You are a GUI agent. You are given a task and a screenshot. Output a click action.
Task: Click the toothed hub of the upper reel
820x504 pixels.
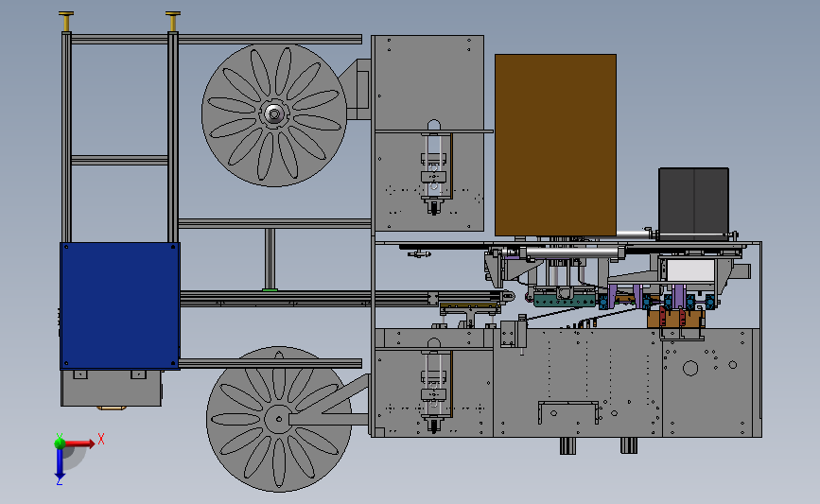click(274, 114)
